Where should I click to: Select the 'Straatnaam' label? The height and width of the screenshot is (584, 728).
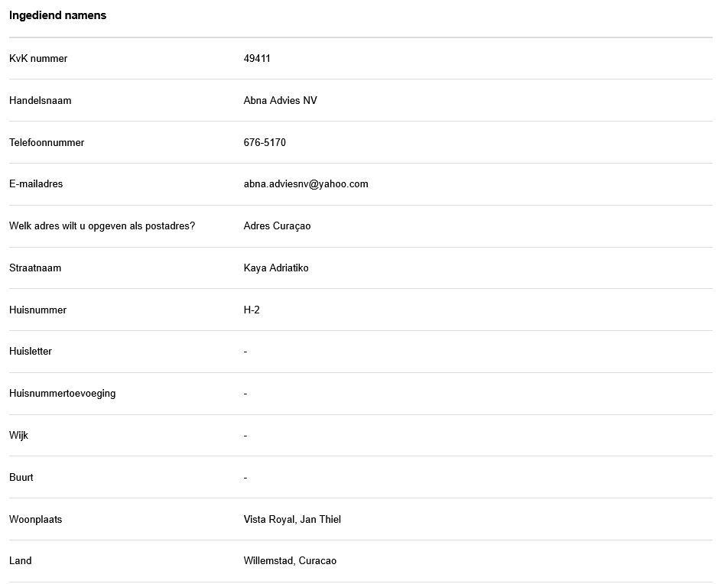pos(35,268)
